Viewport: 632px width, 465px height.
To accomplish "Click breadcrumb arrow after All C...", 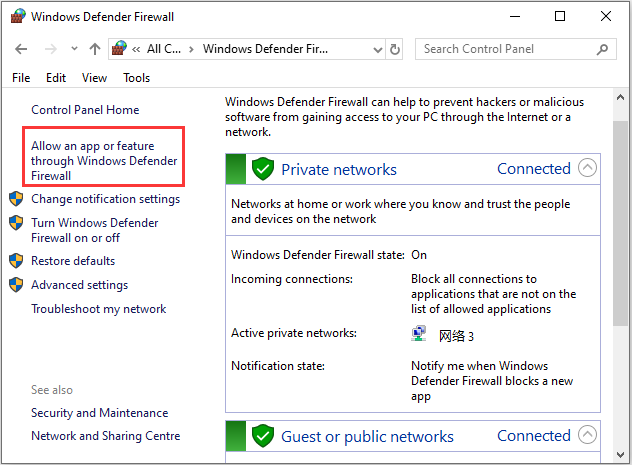I will pos(191,50).
